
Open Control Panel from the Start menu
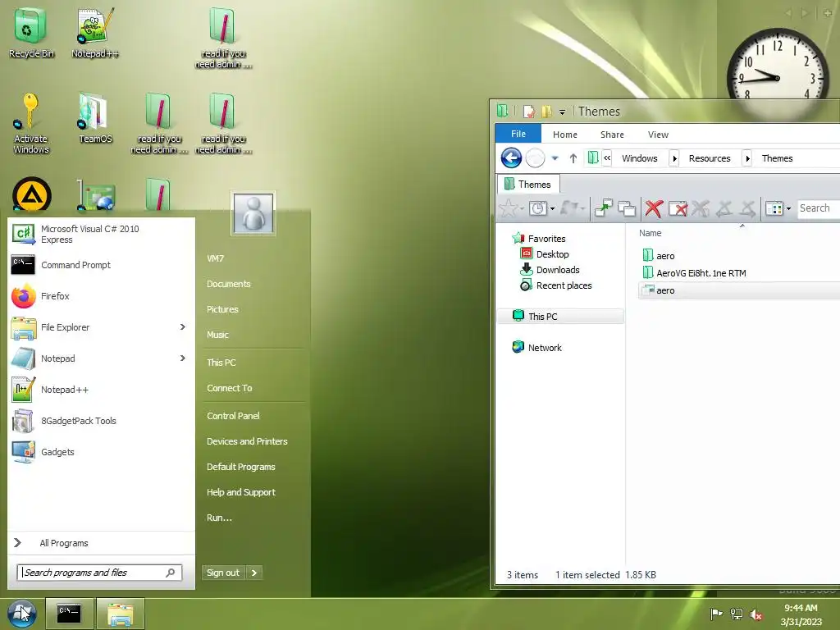(233, 416)
